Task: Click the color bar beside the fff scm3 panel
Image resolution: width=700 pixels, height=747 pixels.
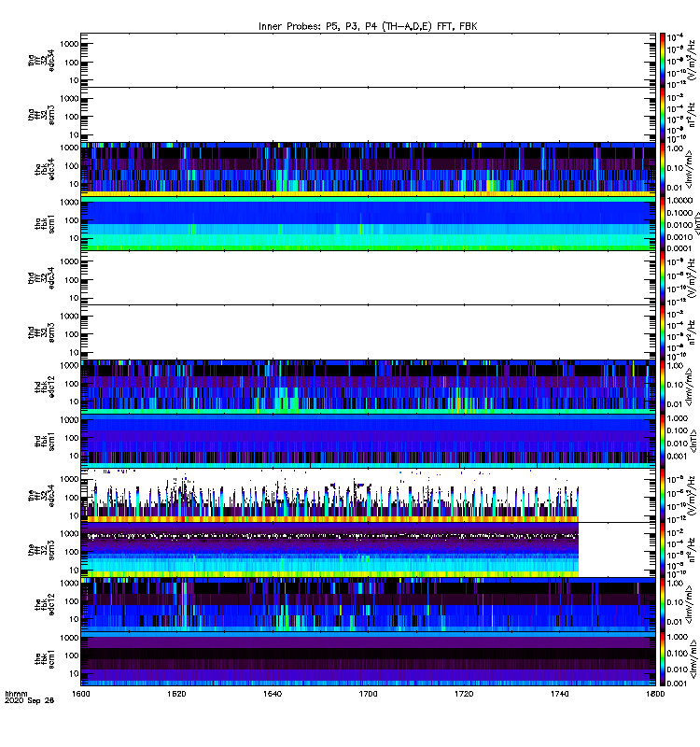Action: (x=663, y=550)
